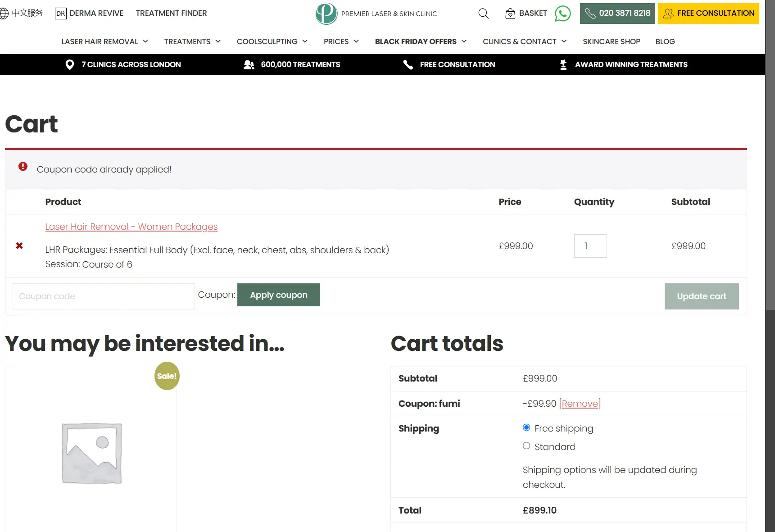Viewport: 775px width, 532px height.
Task: Click the yellow Free Consultation button
Action: (x=708, y=14)
